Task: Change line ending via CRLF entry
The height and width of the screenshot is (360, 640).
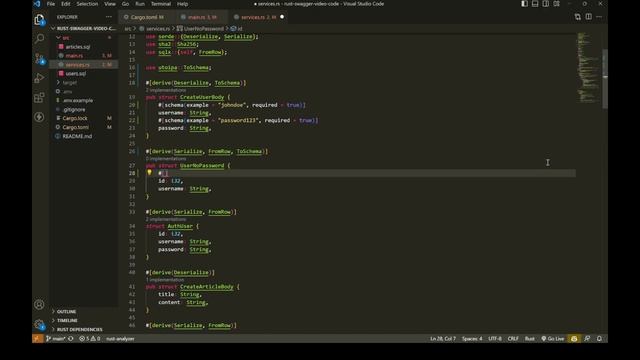Action: pyautogui.click(x=513, y=338)
